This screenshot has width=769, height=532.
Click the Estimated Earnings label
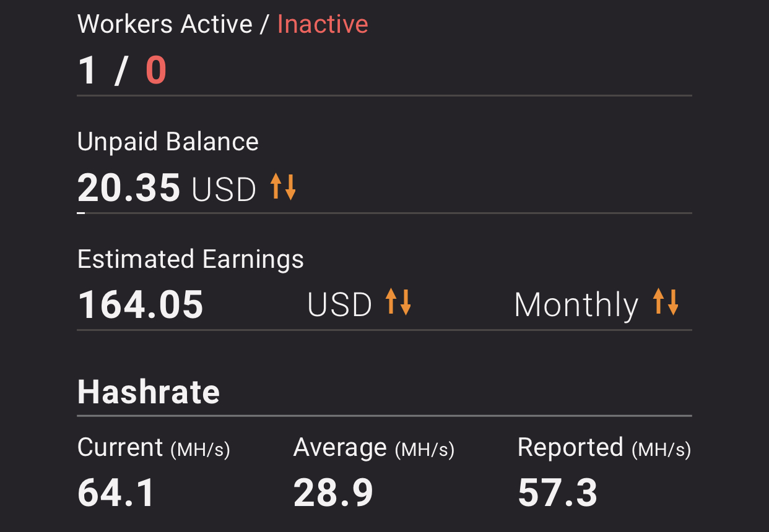tap(191, 259)
